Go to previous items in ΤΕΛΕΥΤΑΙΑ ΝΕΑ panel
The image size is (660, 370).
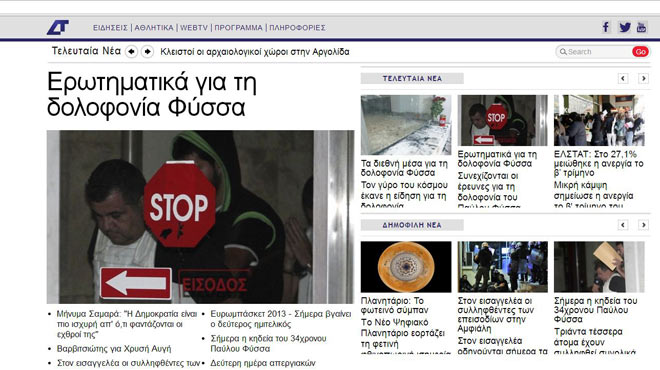[623, 78]
